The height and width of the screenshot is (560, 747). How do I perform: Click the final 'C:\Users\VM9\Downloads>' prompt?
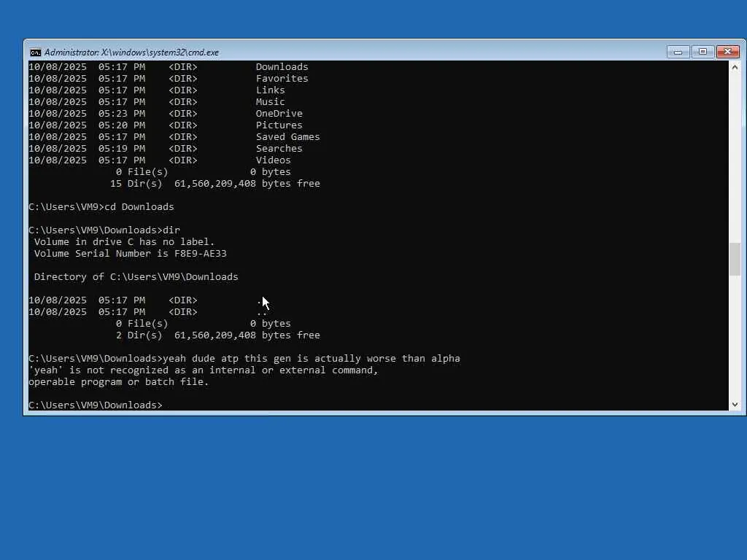pos(96,405)
